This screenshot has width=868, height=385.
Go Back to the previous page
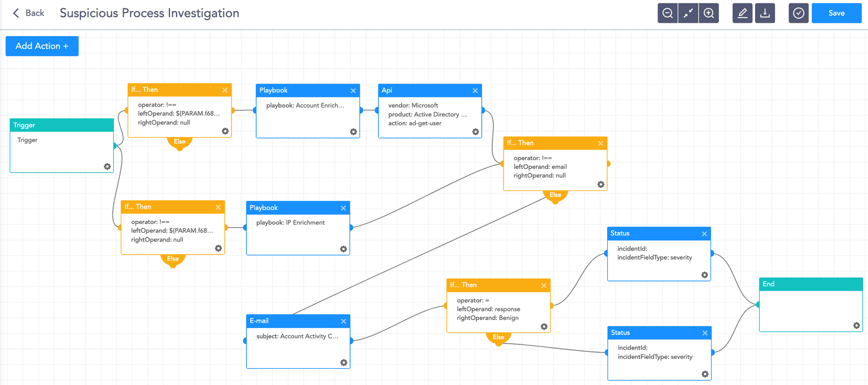[x=28, y=13]
